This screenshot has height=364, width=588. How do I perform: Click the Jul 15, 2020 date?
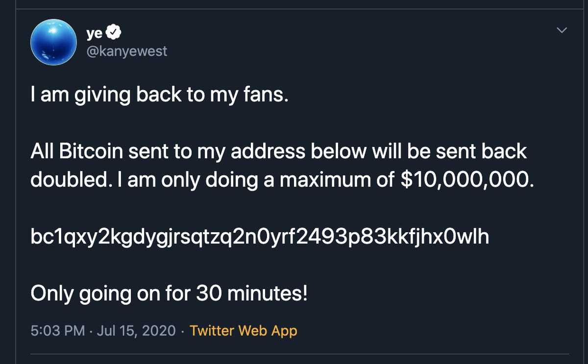[136, 331]
